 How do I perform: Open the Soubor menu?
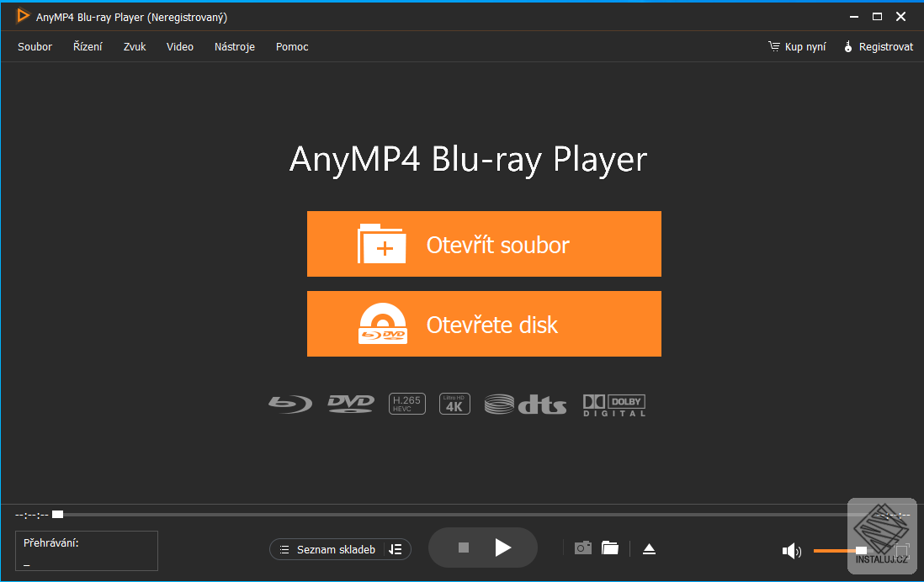[x=35, y=46]
